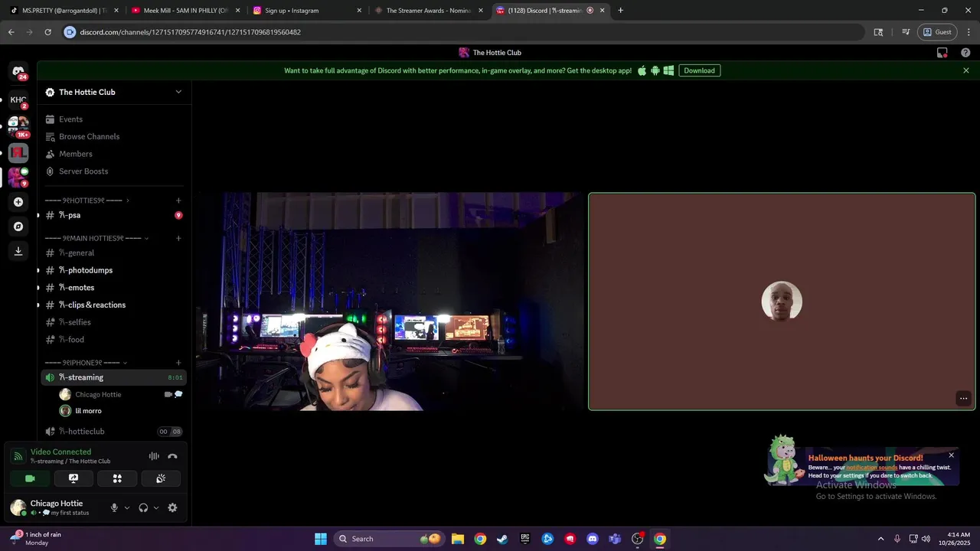Share your screen button
Image resolution: width=980 pixels, height=551 pixels.
point(73,478)
